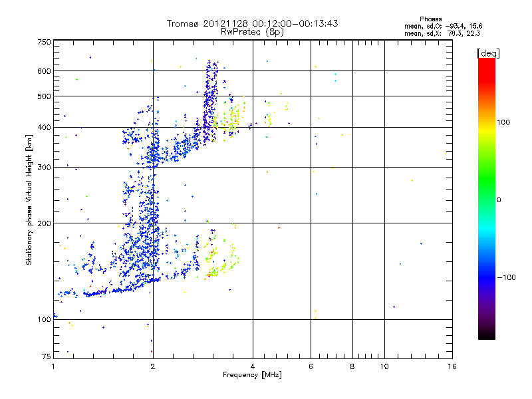Click the 'RwPretec (8p)' subtitle
This screenshot has height=399, width=532.
click(252, 32)
